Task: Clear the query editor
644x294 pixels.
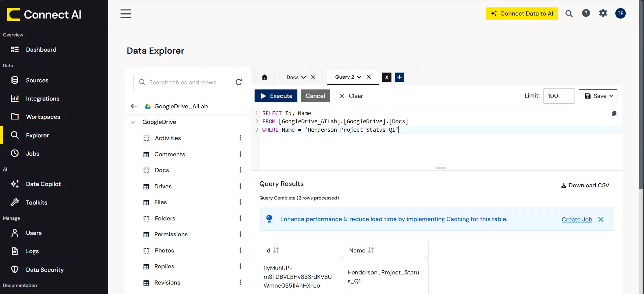Action: click(351, 96)
